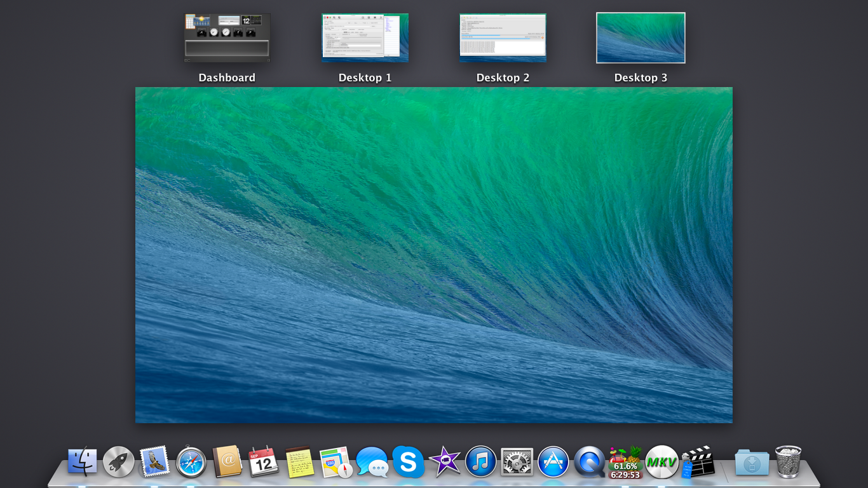Click the large Desktop 3 wallpaper preview

pyautogui.click(x=434, y=255)
